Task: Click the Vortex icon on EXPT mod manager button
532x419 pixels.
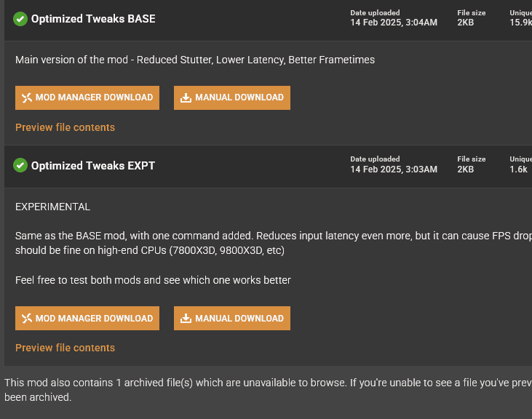Action: point(27,319)
